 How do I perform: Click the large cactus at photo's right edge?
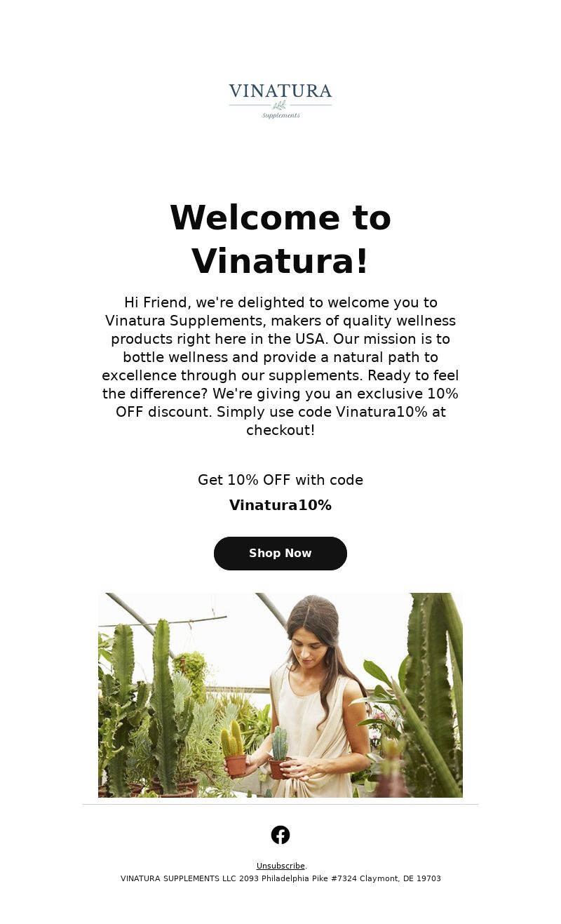[433, 695]
